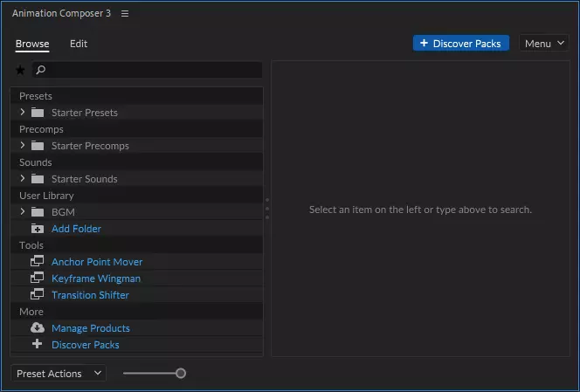Click the Transition Shifter window icon
Image resolution: width=580 pixels, height=392 pixels.
[x=37, y=294]
